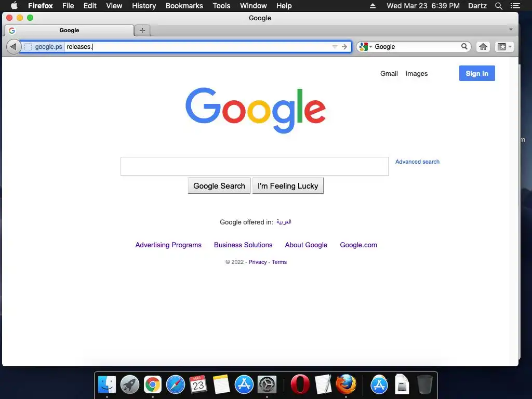This screenshot has height=399, width=532.
Task: Click the eject icon in the menu bar
Action: click(373, 6)
